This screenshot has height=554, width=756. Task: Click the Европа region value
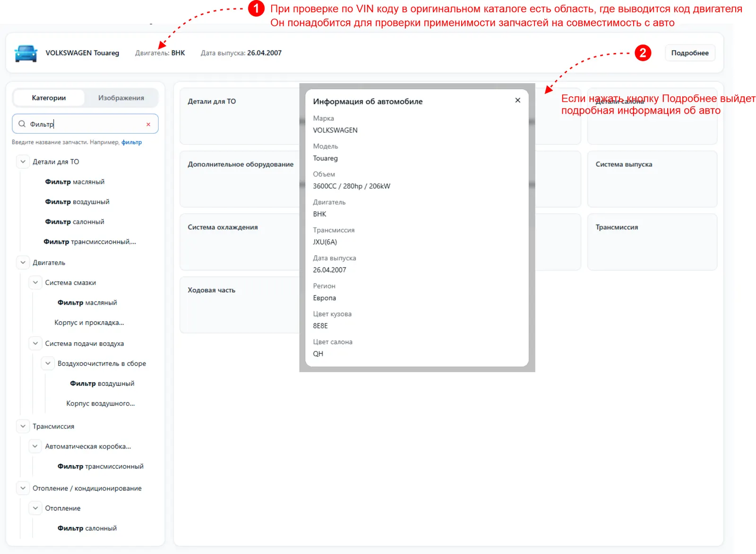click(324, 298)
